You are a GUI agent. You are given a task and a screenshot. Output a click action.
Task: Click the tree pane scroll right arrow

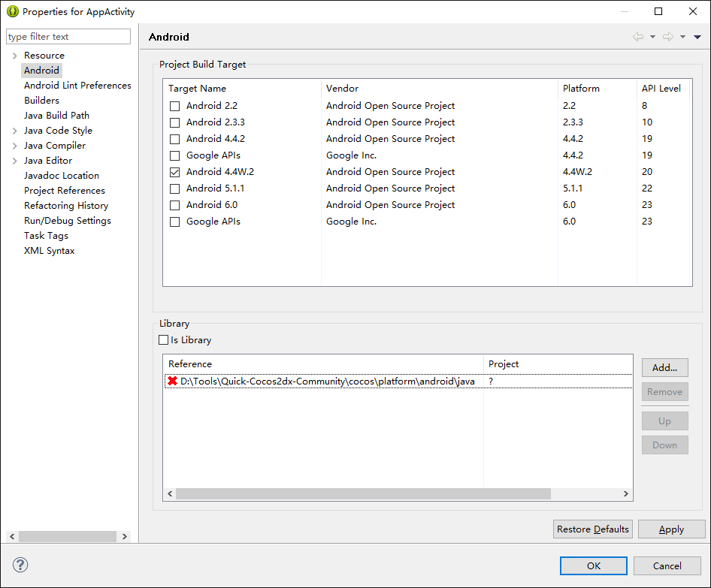click(x=125, y=536)
